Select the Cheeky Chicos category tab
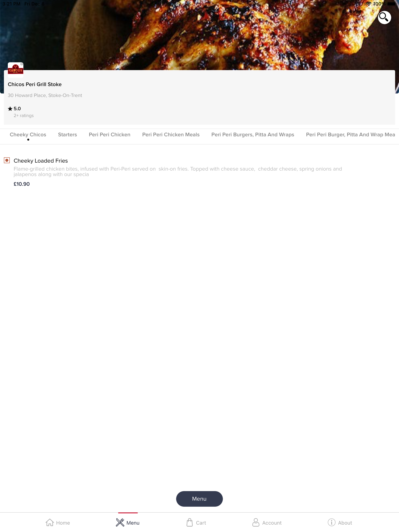Image resolution: width=399 pixels, height=532 pixels. pyautogui.click(x=28, y=135)
